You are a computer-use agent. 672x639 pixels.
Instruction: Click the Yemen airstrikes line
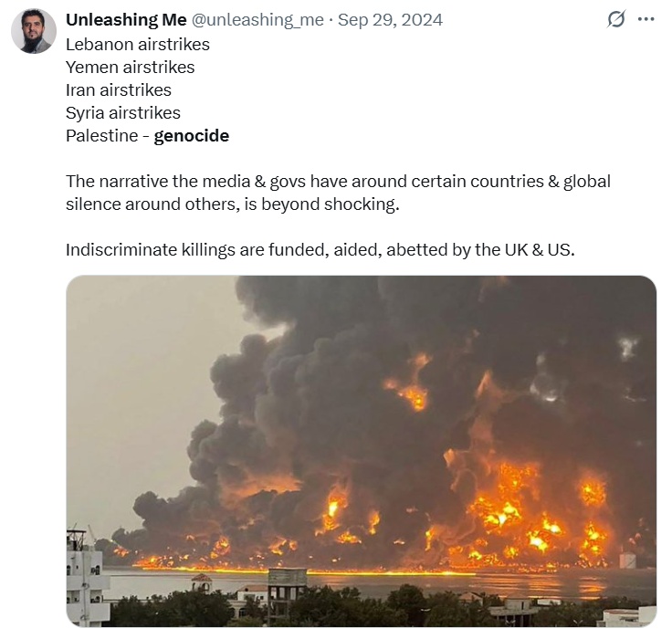130,67
